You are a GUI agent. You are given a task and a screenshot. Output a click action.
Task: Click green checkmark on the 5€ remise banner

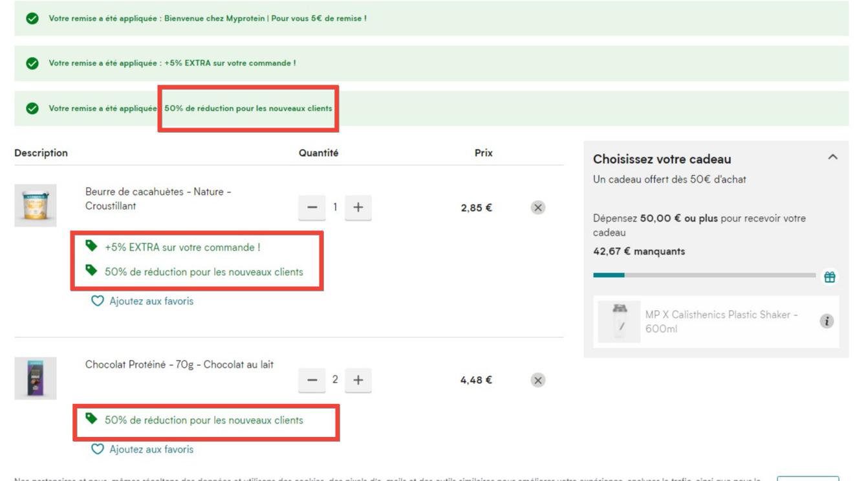32,19
